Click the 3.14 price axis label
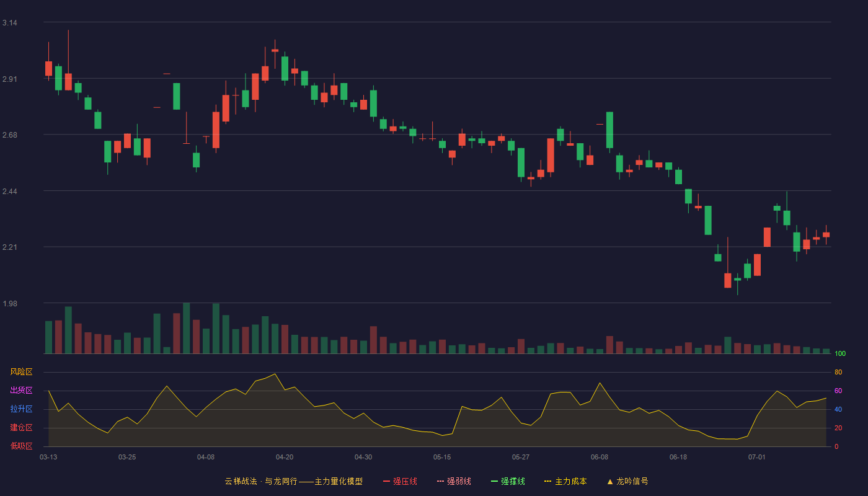868x496 pixels. pyautogui.click(x=10, y=23)
